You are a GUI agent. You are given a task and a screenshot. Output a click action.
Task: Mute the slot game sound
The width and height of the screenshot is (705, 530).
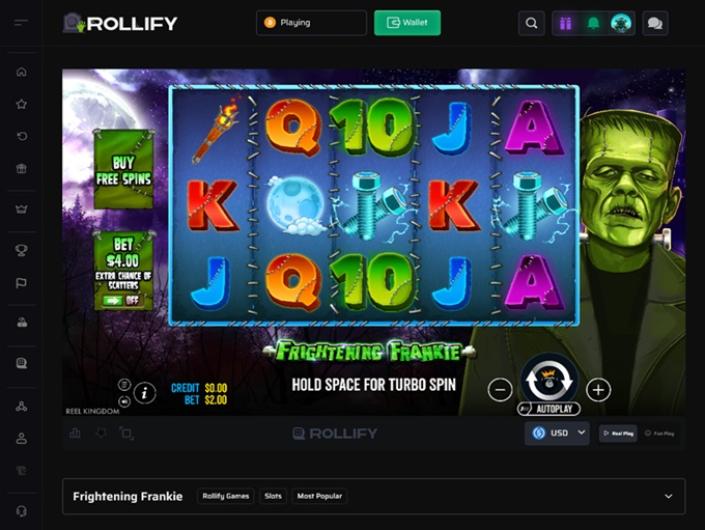pos(125,401)
